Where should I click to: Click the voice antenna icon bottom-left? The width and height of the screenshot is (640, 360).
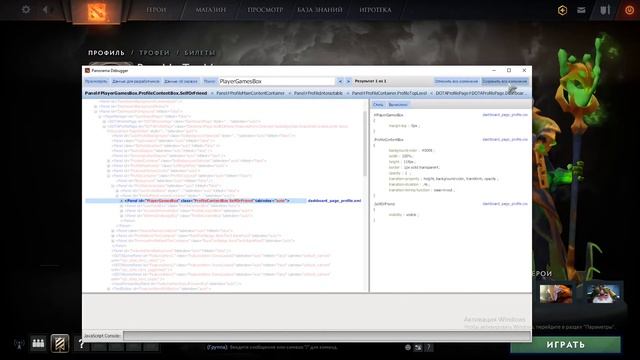[19, 344]
